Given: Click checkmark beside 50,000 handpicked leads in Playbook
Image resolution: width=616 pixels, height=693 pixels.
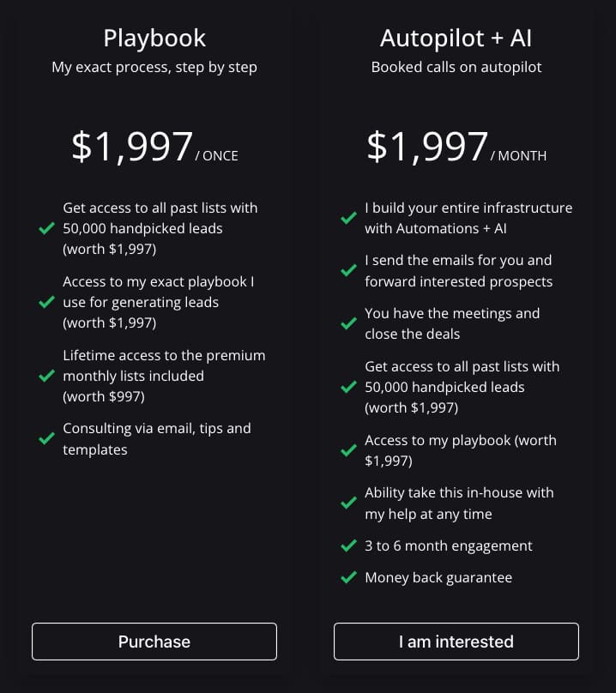Looking at the screenshot, I should click(x=46, y=229).
